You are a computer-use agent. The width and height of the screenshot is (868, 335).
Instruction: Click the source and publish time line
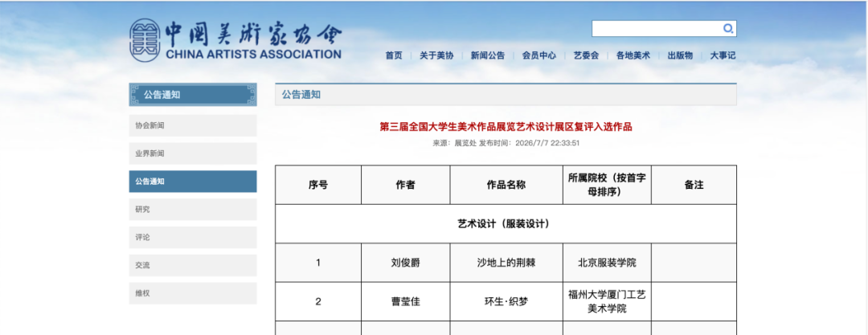coord(506,143)
